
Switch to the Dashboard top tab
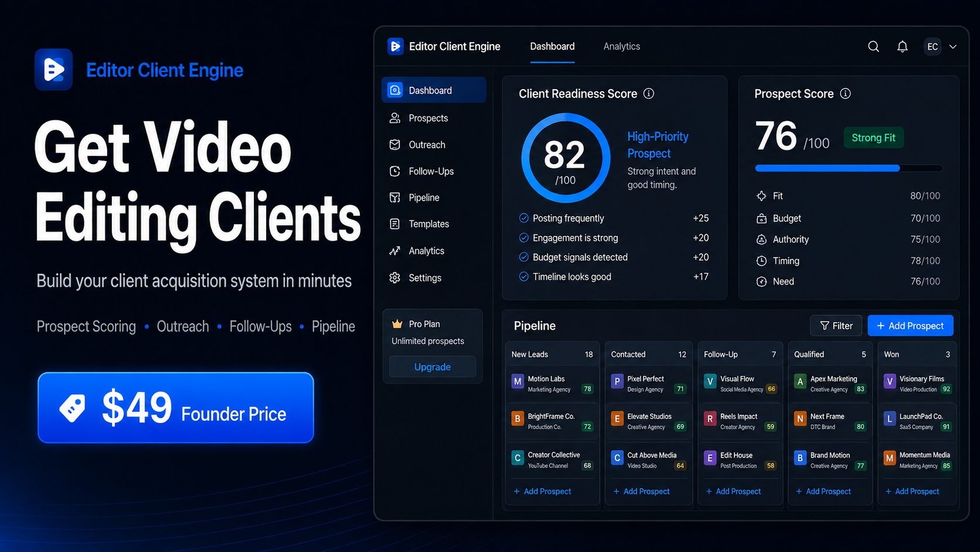[x=552, y=46]
